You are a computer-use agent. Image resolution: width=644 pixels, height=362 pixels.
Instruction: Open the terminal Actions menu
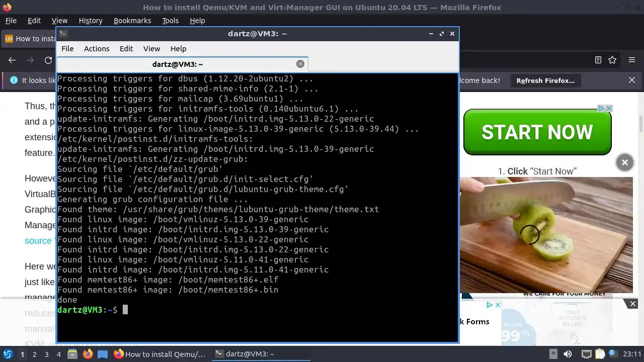click(97, 49)
